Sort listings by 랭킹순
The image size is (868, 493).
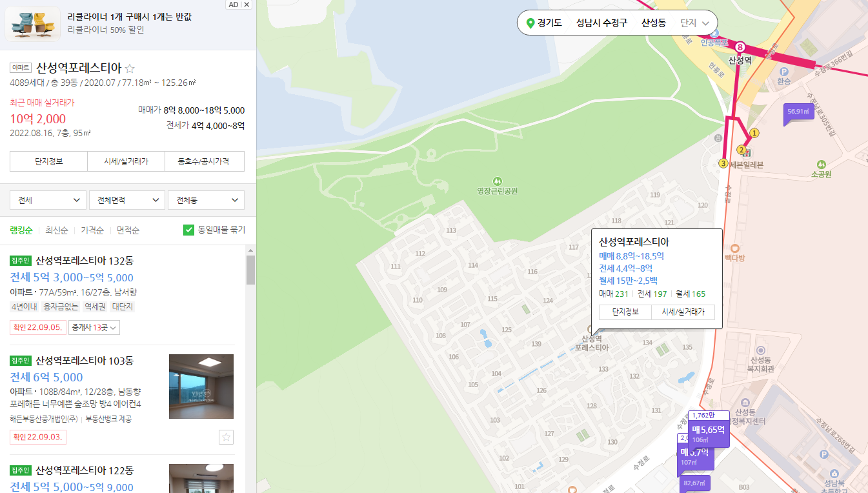[x=21, y=230]
